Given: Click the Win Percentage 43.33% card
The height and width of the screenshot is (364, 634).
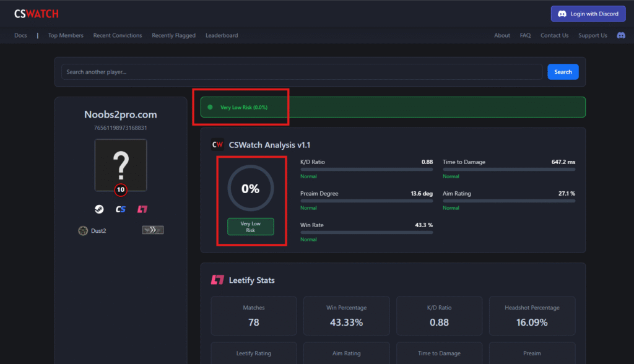Looking at the screenshot, I should coord(347,316).
